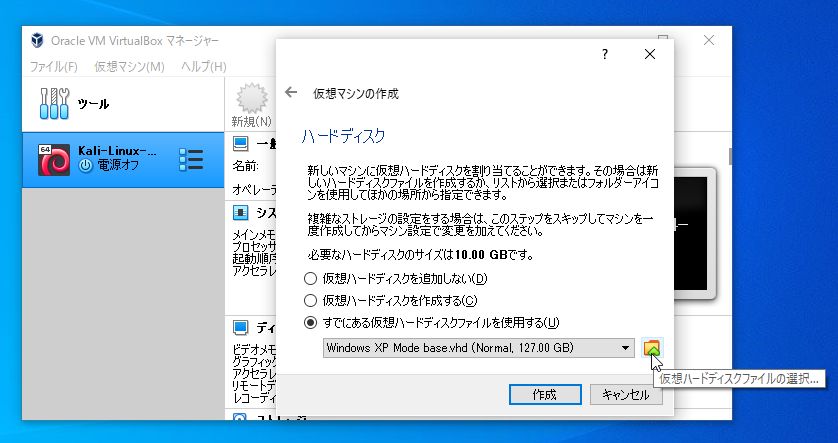
Task: Click the folder icon to choose disk file
Action: (651, 348)
